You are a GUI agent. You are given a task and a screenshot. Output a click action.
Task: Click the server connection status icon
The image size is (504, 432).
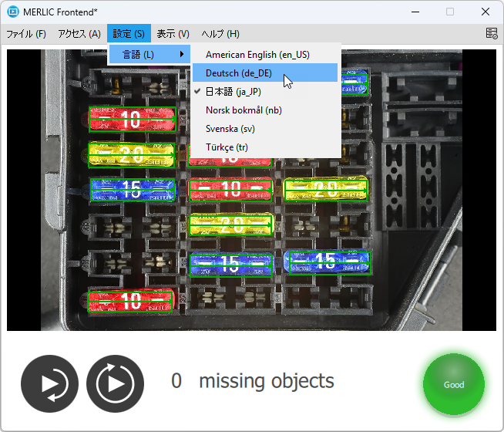[x=492, y=33]
